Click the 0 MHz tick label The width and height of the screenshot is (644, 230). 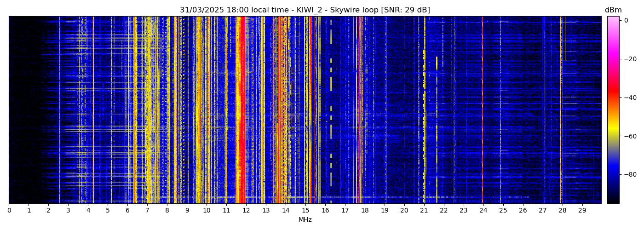(9, 211)
